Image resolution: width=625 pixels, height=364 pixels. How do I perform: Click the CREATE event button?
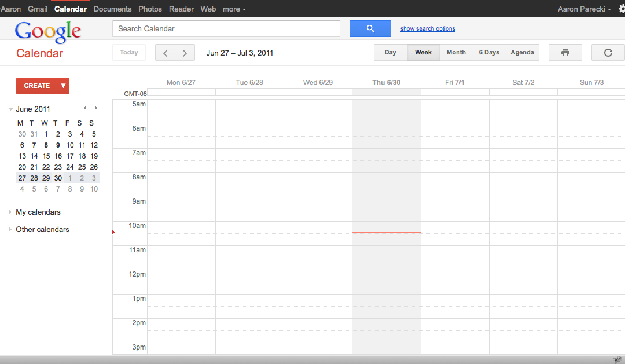(x=36, y=86)
